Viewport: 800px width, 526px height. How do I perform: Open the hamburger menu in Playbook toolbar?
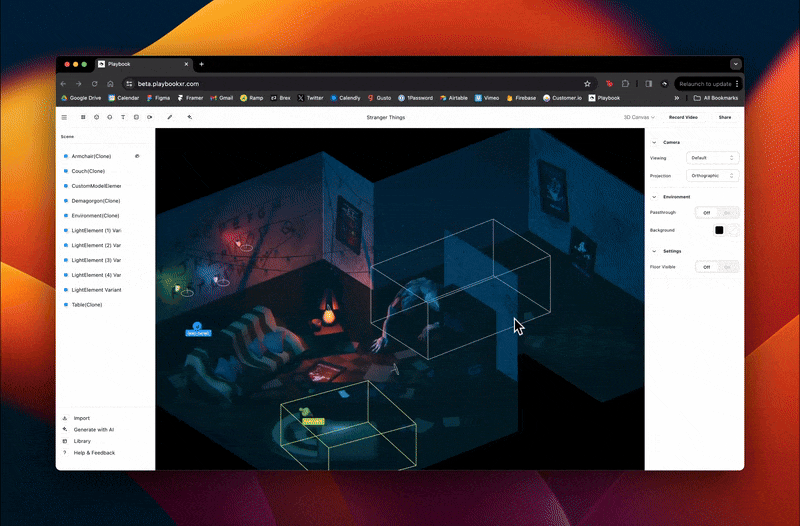pyautogui.click(x=64, y=117)
